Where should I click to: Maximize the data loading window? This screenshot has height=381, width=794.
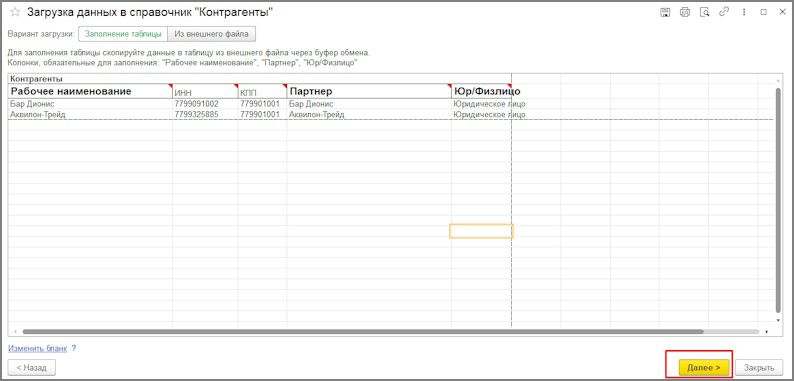(x=763, y=13)
